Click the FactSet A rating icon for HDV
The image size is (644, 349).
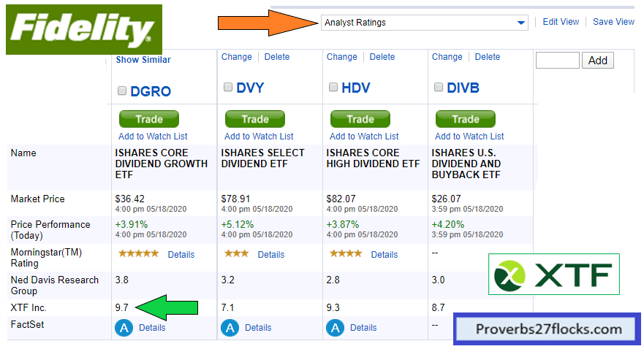point(335,328)
